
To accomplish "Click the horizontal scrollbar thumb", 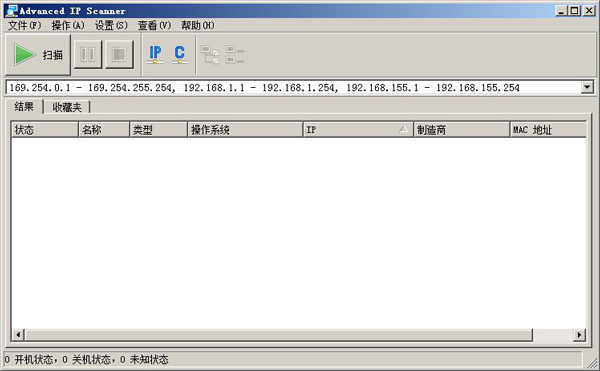I will [279, 335].
